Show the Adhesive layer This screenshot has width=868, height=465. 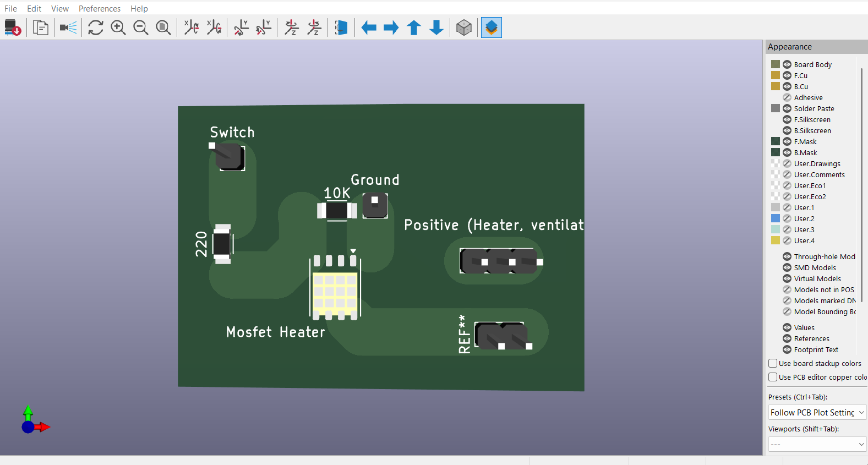click(787, 97)
